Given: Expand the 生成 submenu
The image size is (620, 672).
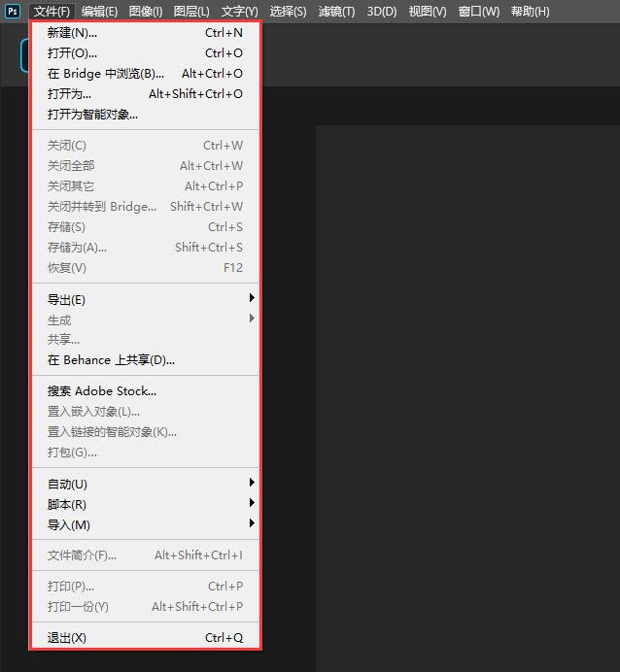Looking at the screenshot, I should (x=146, y=319).
